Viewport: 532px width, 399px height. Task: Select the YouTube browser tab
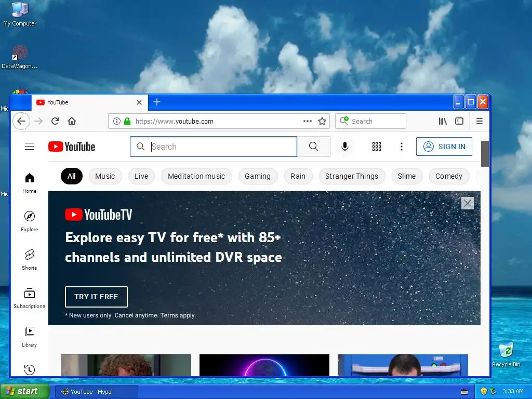click(x=90, y=102)
